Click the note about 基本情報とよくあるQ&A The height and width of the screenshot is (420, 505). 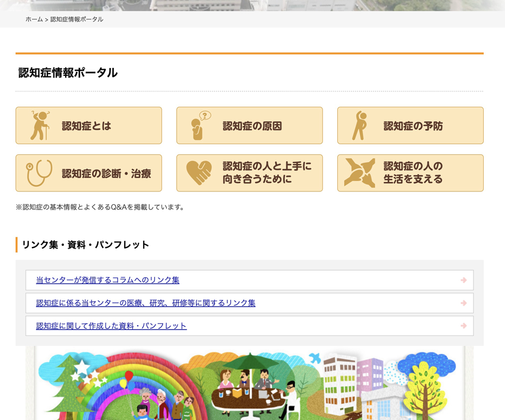point(100,207)
